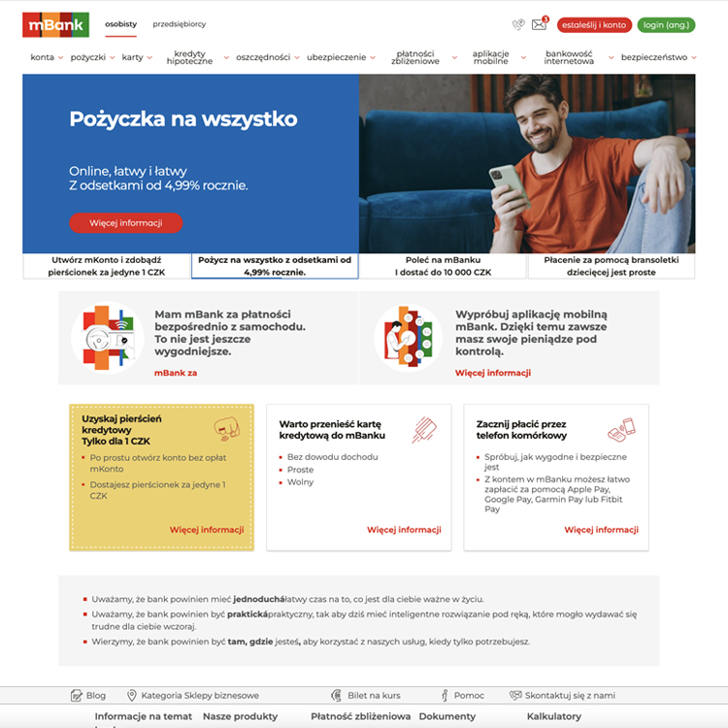Expand the pożyczki dropdown menu

[92, 57]
